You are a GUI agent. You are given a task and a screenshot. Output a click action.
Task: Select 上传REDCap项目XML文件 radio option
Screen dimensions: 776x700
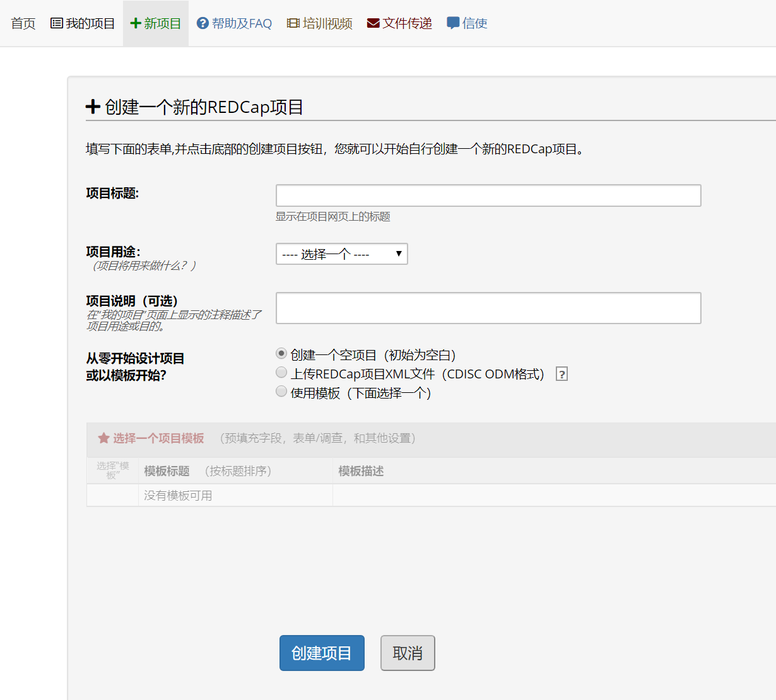pyautogui.click(x=281, y=373)
